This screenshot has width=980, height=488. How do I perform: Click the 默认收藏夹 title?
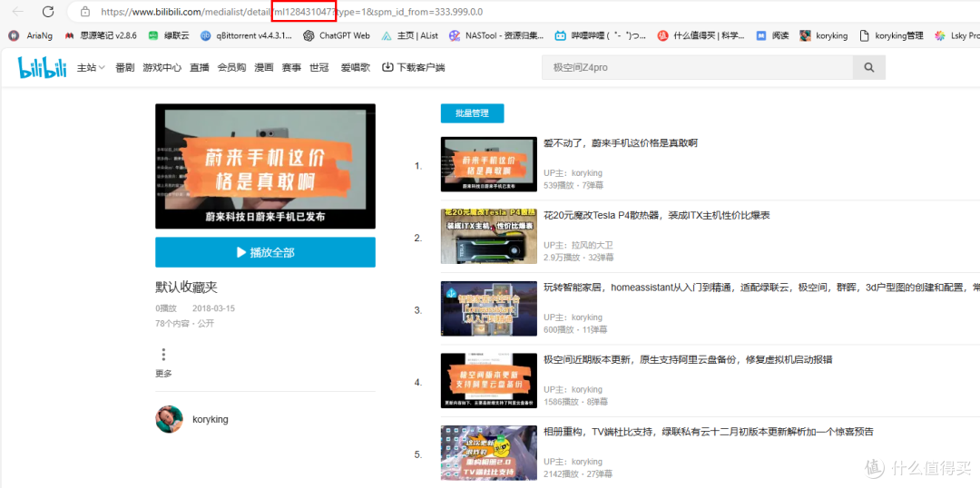pyautogui.click(x=186, y=288)
